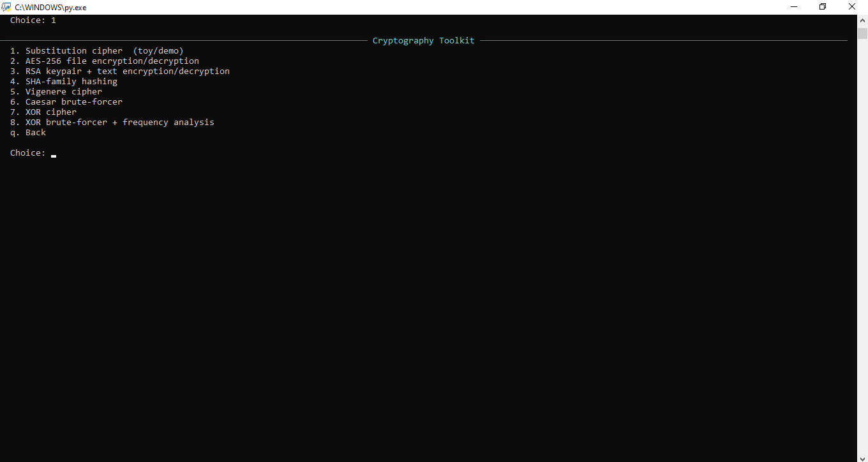This screenshot has width=868, height=462.
Task: Click the py.exe console icon in title bar
Action: pyautogui.click(x=6, y=7)
